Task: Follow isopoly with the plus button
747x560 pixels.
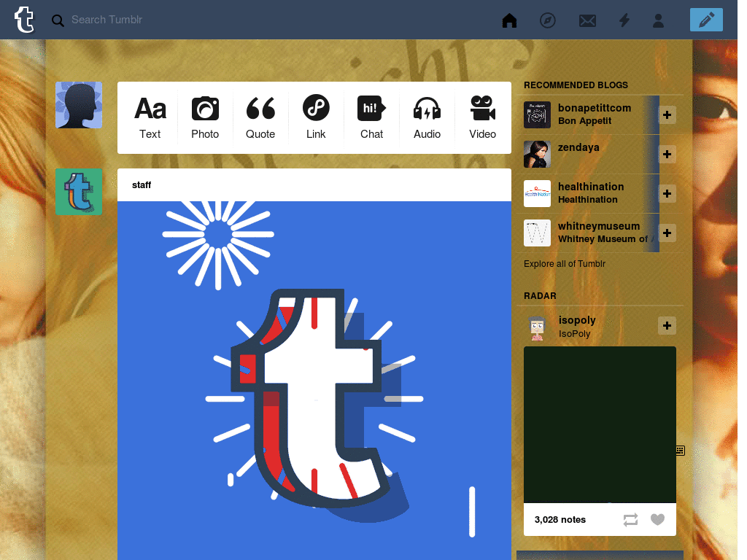Action: (x=667, y=325)
